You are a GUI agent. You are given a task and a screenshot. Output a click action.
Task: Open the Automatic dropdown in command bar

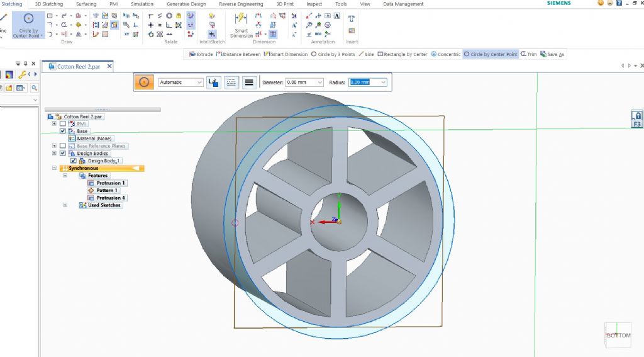[x=180, y=82]
